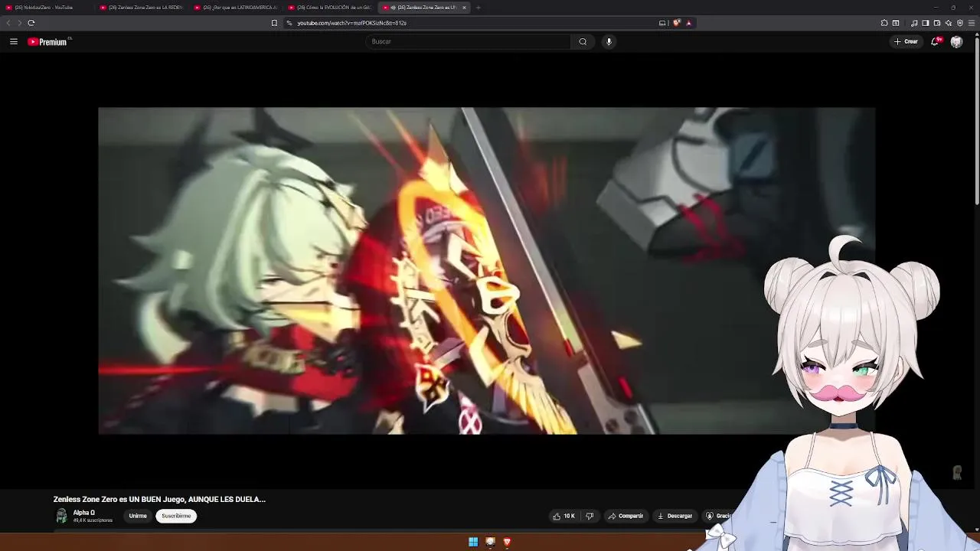
Task: Switch to 'Por que en LATINOAMERICA' tab
Action: click(237, 8)
